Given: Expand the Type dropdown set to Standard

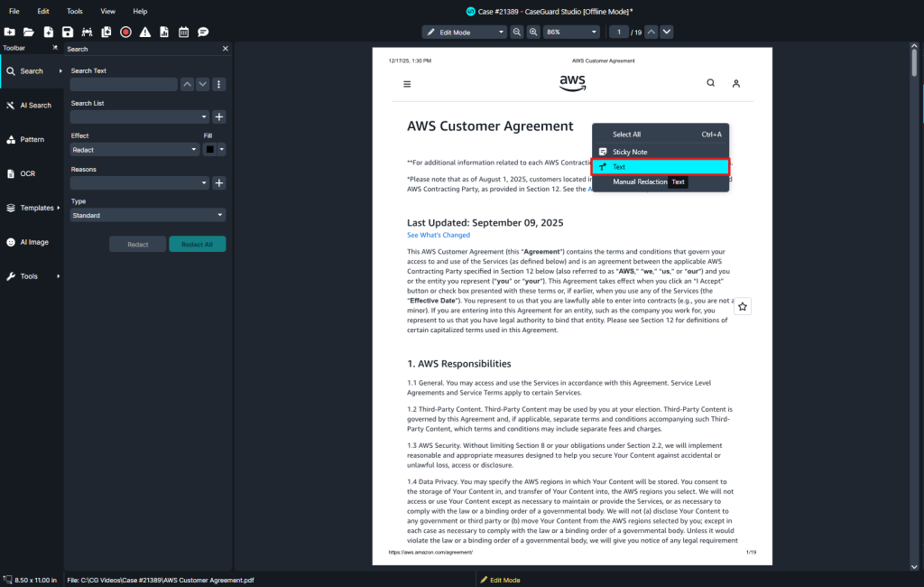Looking at the screenshot, I should tap(148, 216).
